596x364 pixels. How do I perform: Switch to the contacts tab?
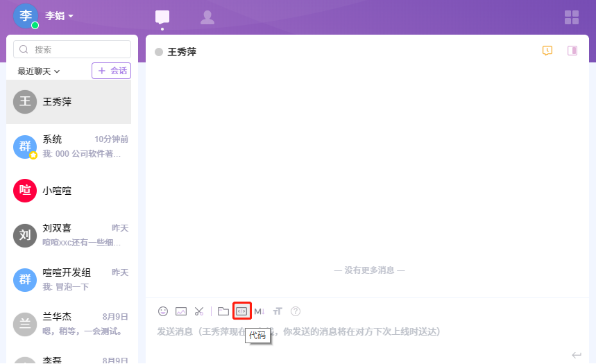207,17
